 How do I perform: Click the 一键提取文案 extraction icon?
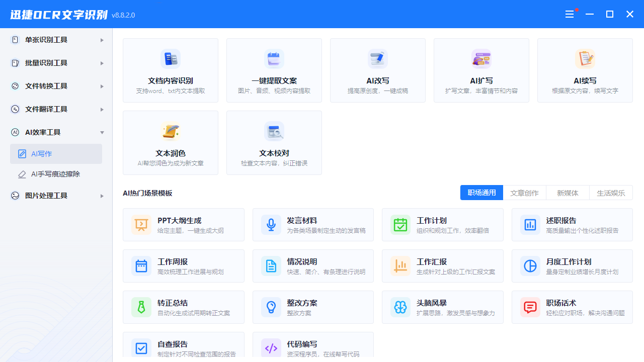274,58
